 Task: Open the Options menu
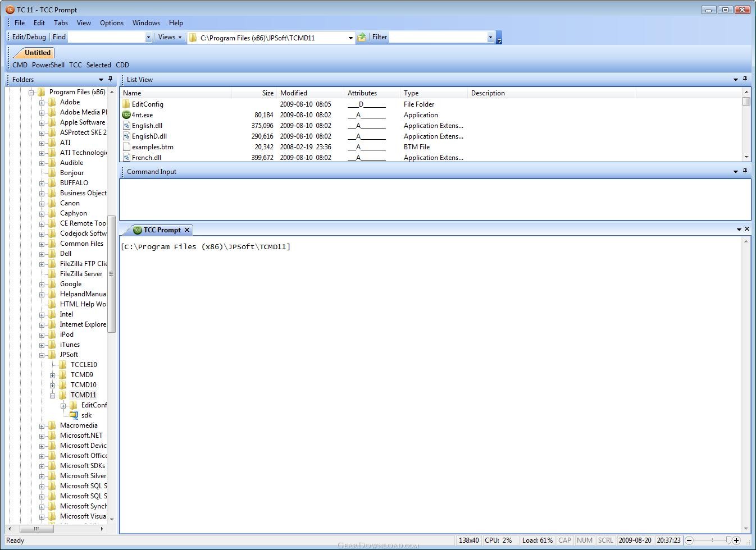pyautogui.click(x=112, y=23)
